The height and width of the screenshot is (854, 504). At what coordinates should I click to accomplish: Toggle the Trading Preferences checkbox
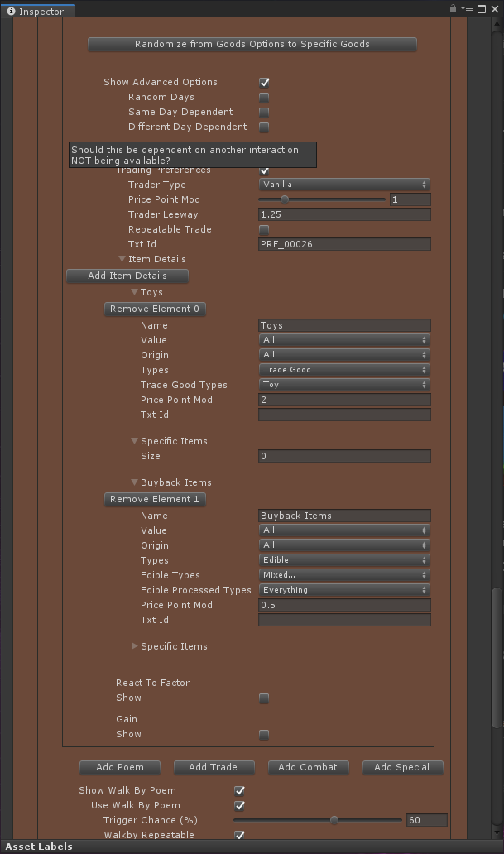click(x=264, y=171)
